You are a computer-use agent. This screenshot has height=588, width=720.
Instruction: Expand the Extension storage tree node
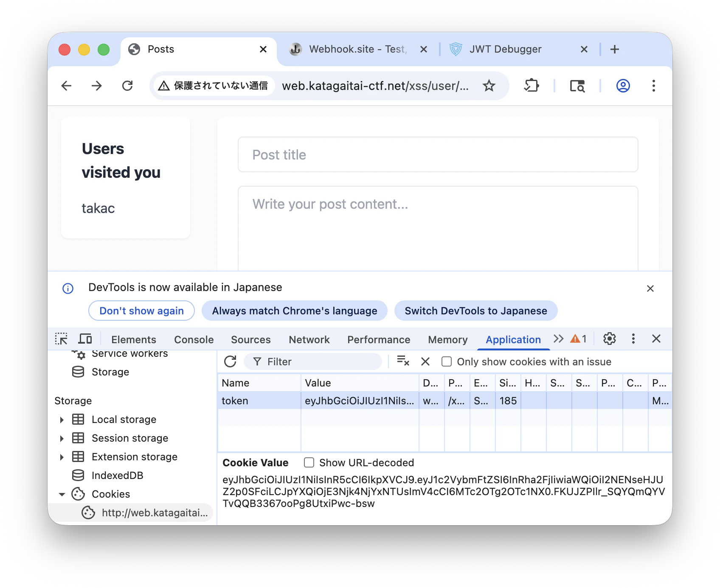click(62, 457)
